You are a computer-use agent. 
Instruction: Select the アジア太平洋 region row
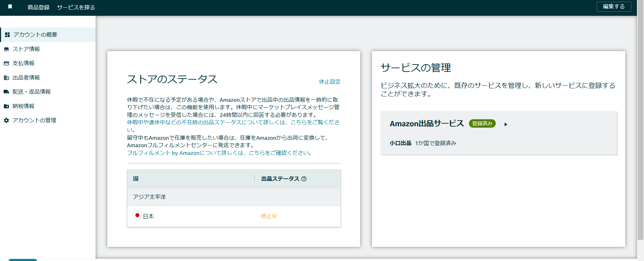[x=234, y=197]
